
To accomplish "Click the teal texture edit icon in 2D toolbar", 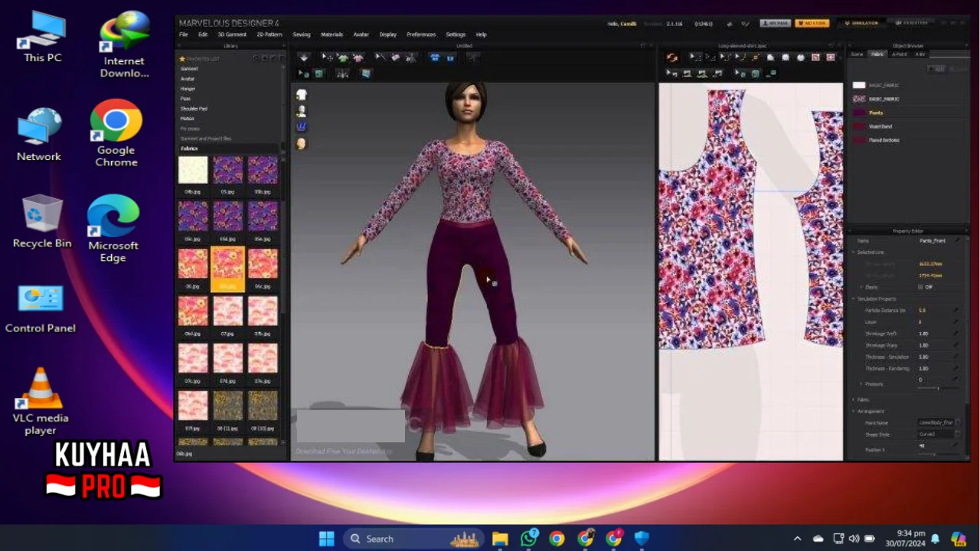I will coord(756,73).
